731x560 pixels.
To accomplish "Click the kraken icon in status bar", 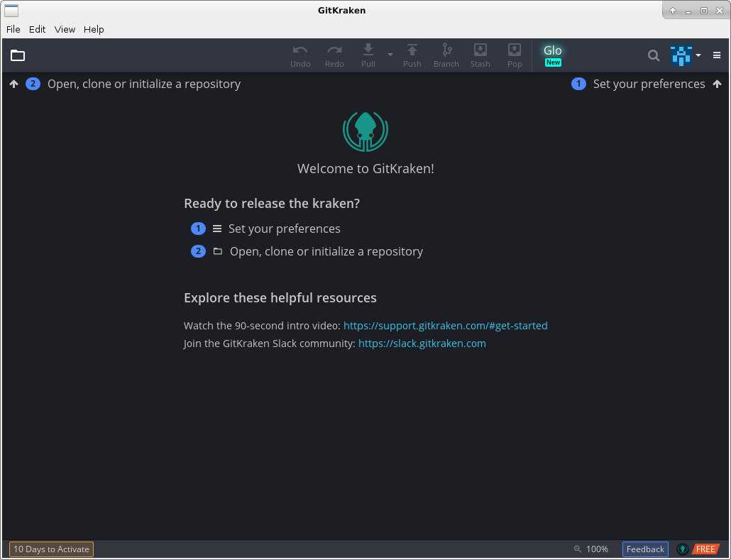I will point(683,549).
